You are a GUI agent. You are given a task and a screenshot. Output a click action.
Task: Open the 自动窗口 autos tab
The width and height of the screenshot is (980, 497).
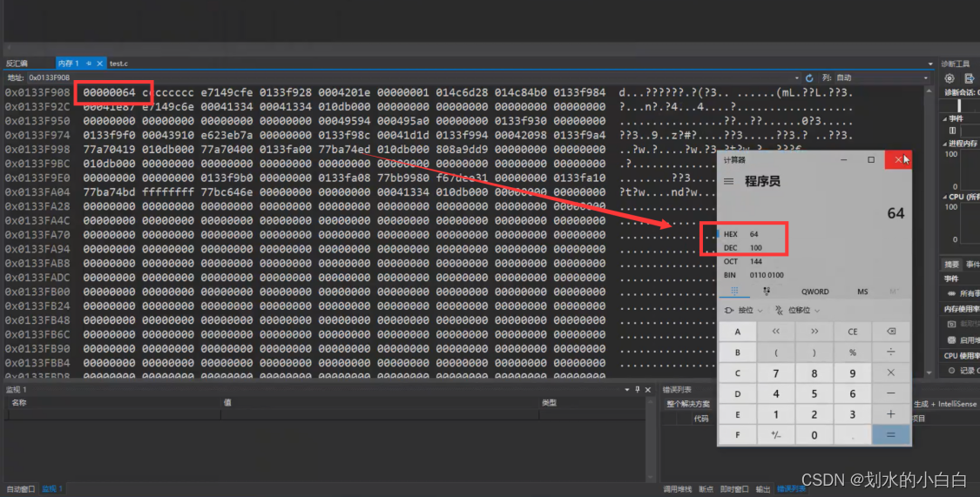click(x=21, y=489)
